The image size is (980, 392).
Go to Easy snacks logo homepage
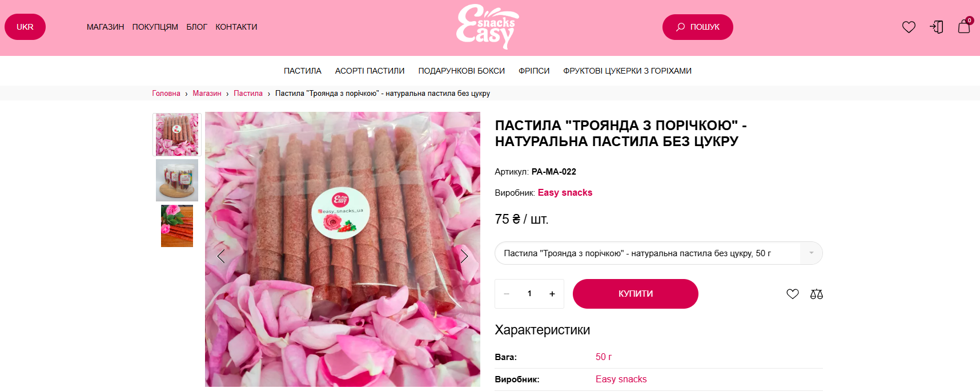click(x=488, y=27)
